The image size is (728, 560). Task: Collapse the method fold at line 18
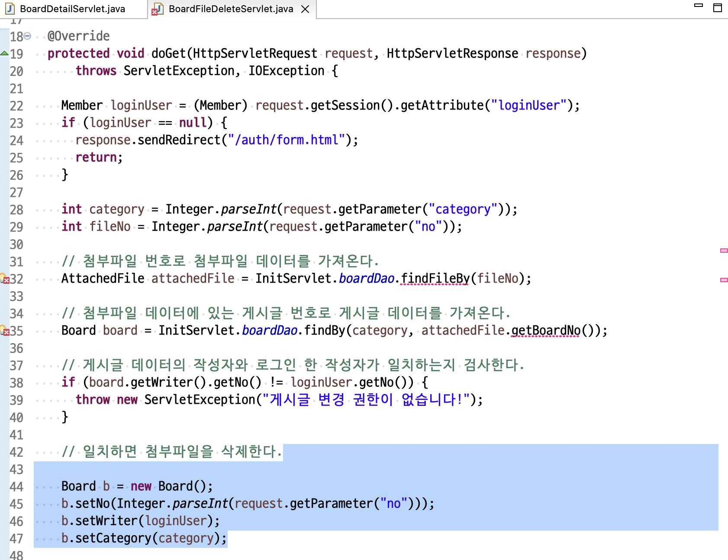pos(27,36)
